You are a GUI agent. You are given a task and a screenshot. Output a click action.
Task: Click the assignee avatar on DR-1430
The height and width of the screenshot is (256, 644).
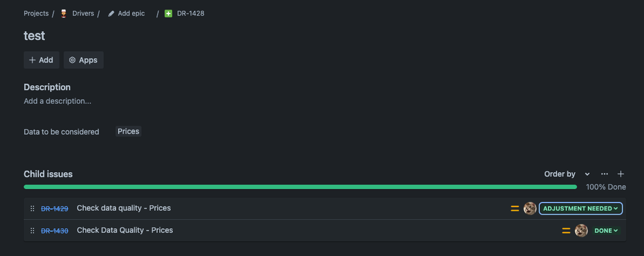coord(581,230)
